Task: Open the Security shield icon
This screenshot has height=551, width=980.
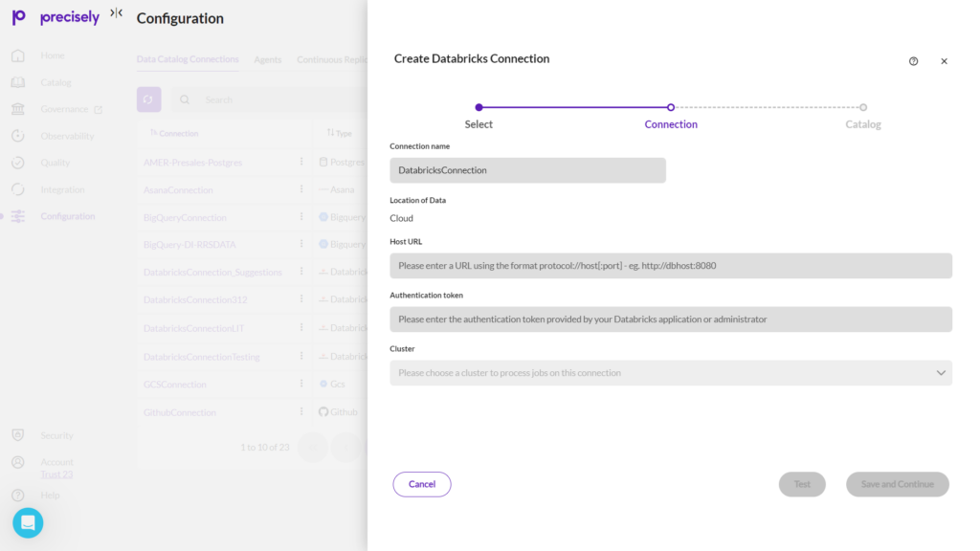Action: coord(18,435)
